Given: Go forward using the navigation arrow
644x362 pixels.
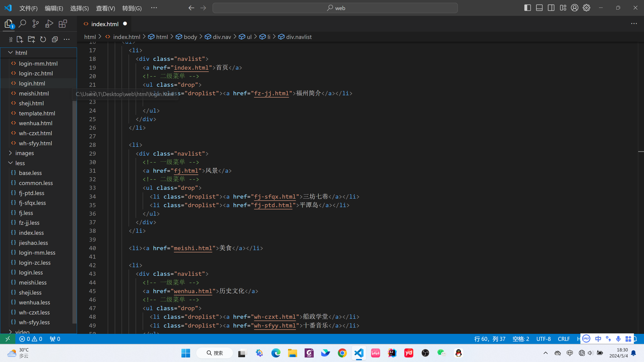Looking at the screenshot, I should (x=203, y=8).
